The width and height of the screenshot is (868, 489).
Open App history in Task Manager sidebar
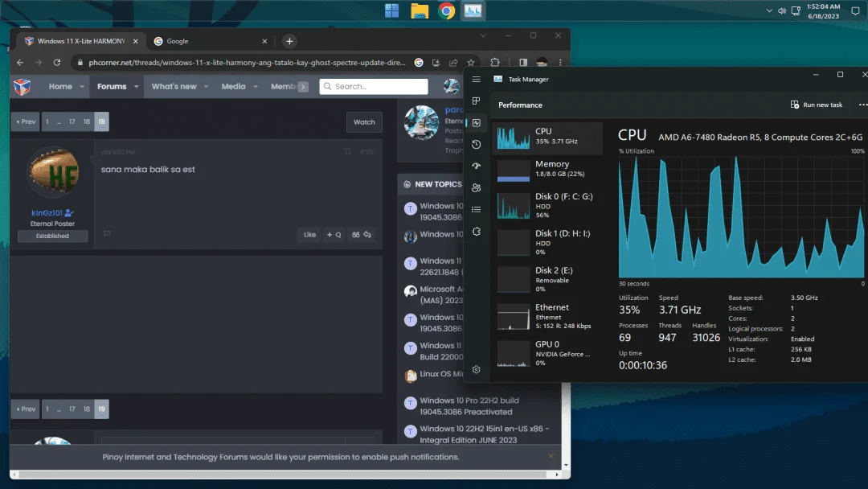click(476, 145)
